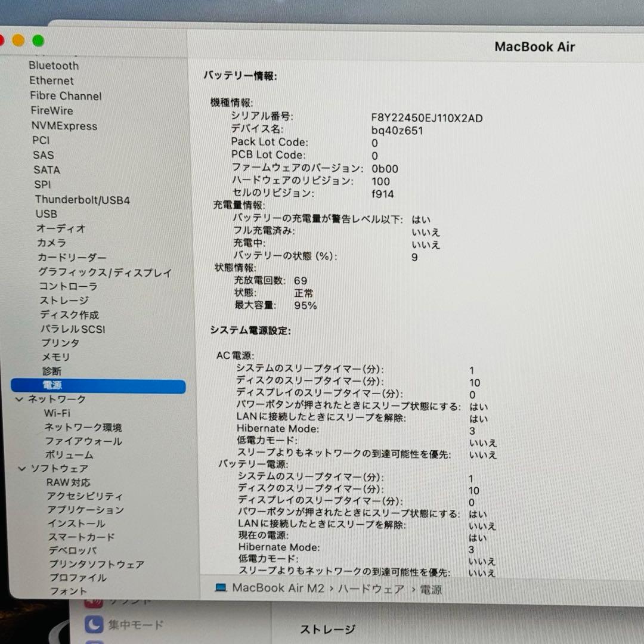Click device name value bq40z651

click(x=397, y=131)
